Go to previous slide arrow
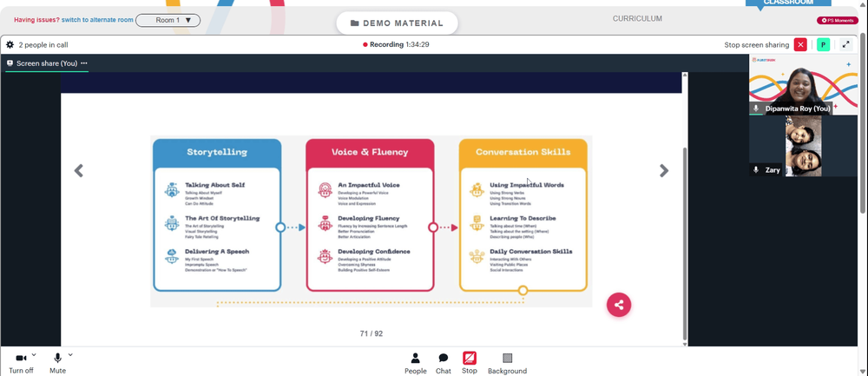The width and height of the screenshot is (868, 376). click(79, 170)
